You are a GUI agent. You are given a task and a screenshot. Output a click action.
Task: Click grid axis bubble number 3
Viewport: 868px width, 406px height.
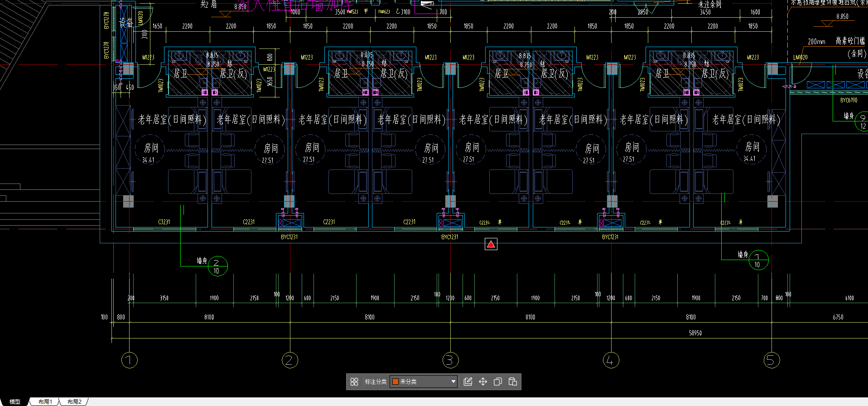click(450, 360)
